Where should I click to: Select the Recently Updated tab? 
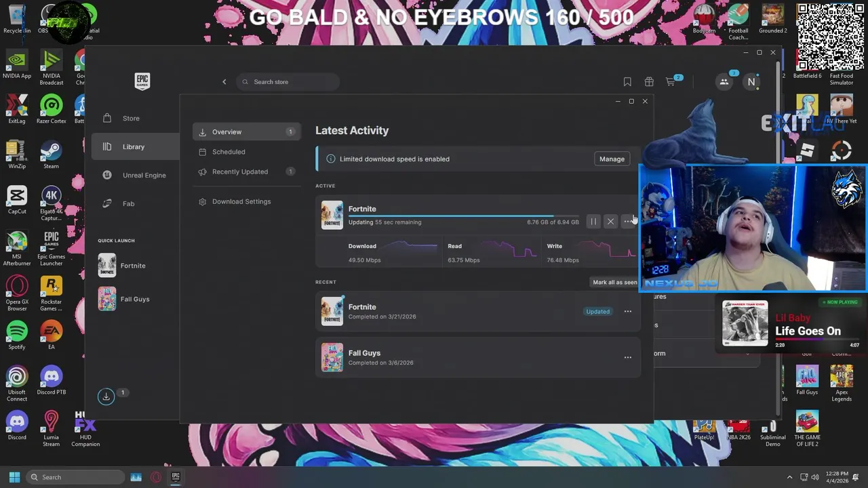[246, 171]
